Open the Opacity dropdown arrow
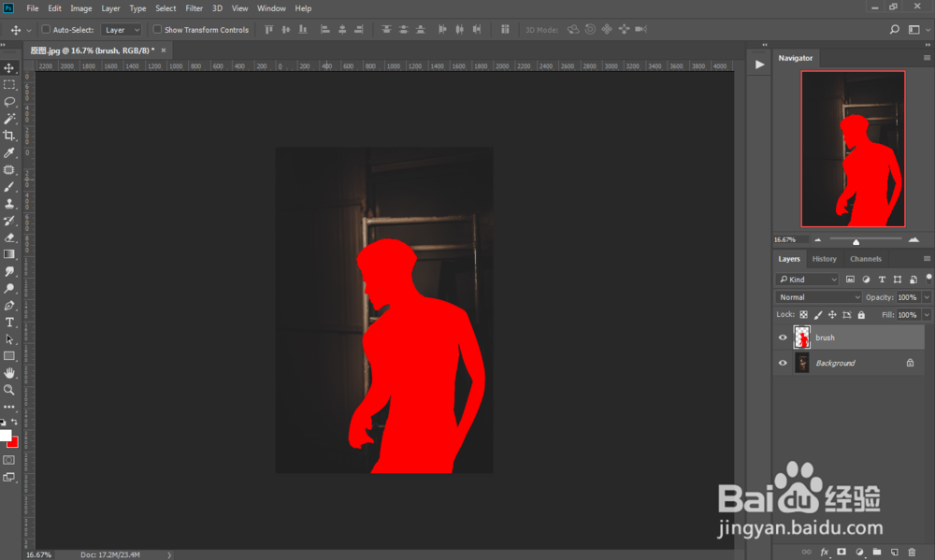The height and width of the screenshot is (560, 935). (927, 297)
